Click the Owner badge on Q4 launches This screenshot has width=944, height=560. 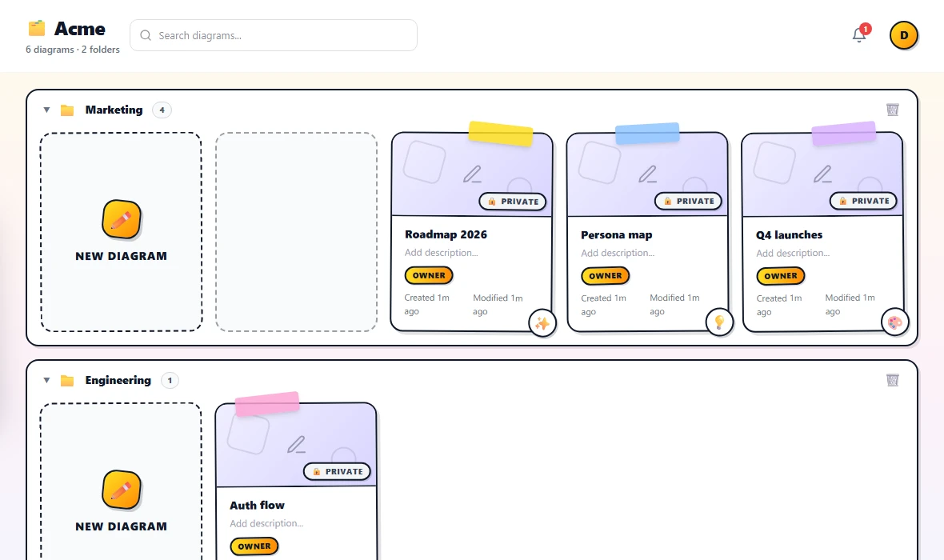pos(780,276)
